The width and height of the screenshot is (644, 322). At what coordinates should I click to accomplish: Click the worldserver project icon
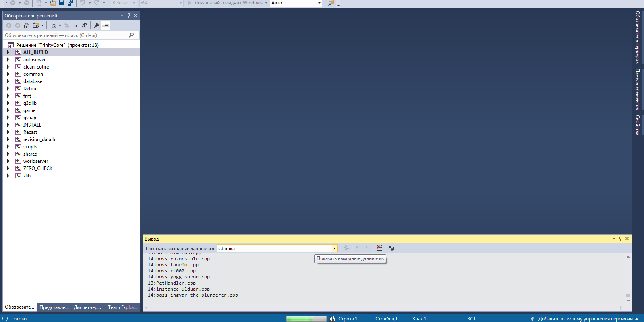click(18, 161)
